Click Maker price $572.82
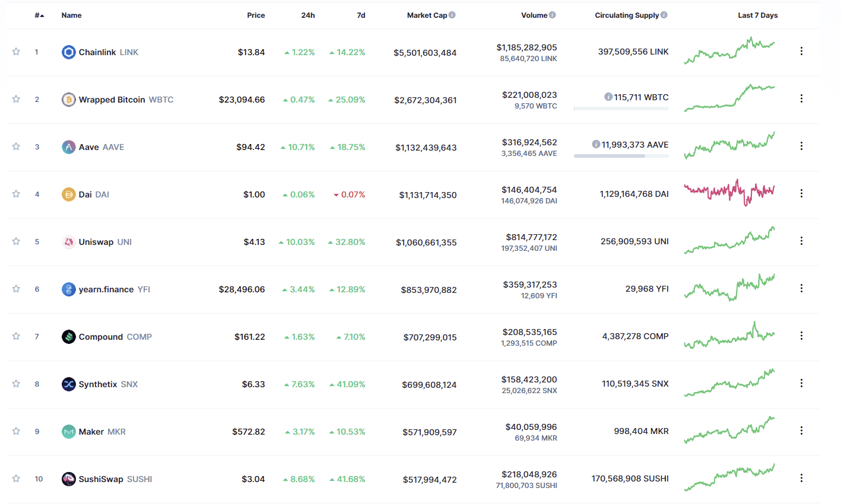 pos(249,432)
